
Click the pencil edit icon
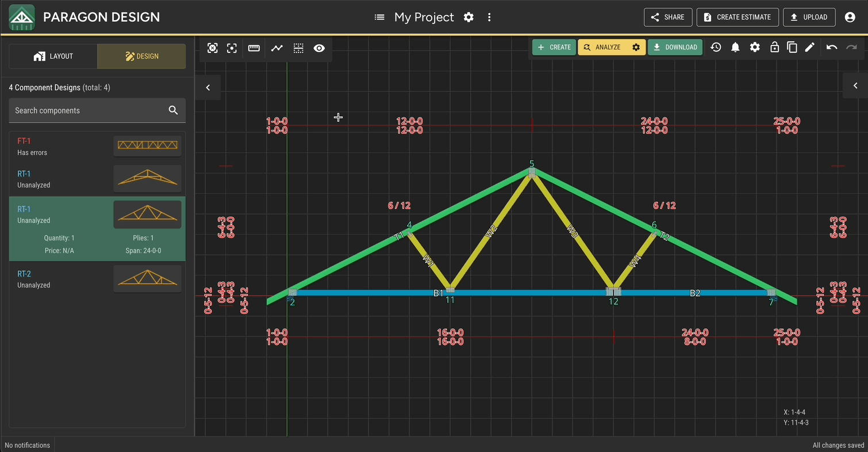tap(810, 47)
